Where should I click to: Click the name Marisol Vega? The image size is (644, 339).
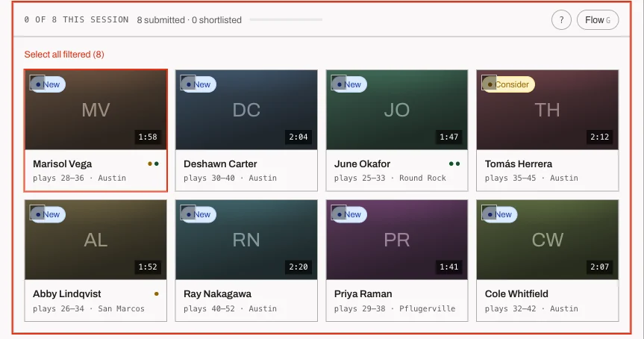click(63, 164)
